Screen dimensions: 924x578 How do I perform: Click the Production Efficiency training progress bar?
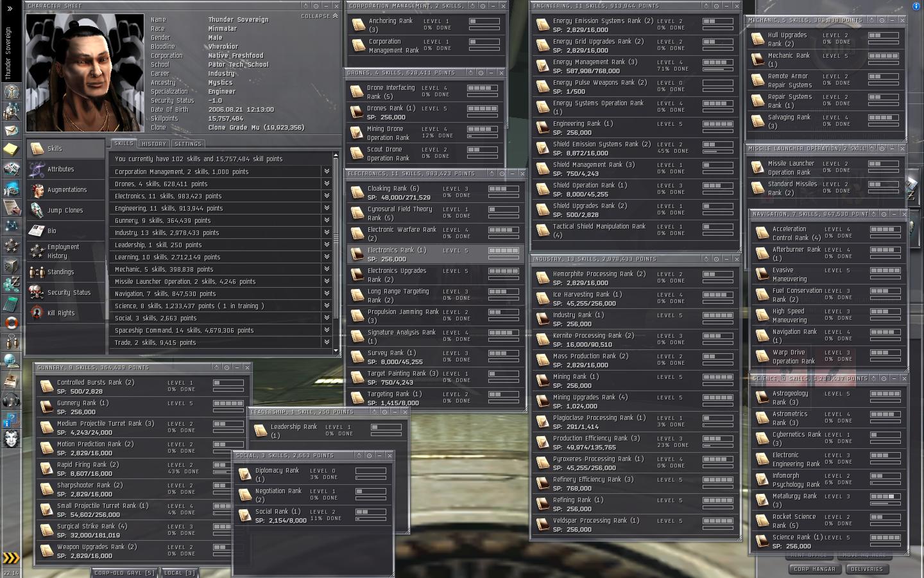point(717,446)
